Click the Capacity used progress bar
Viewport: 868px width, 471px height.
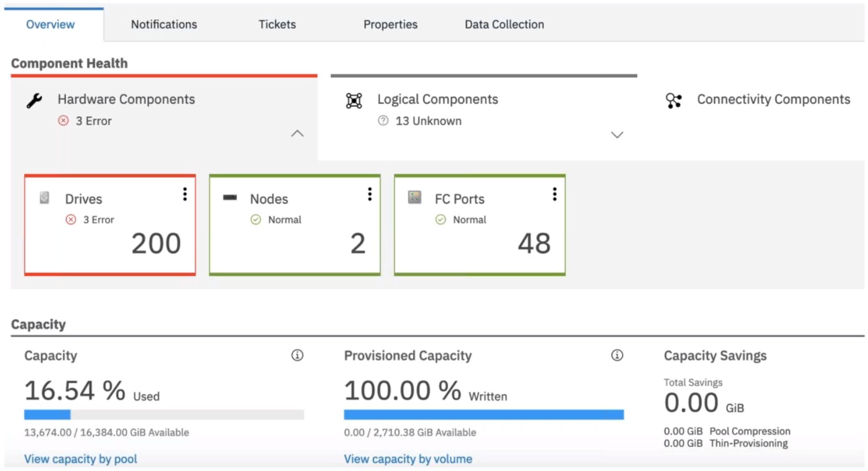(x=164, y=415)
